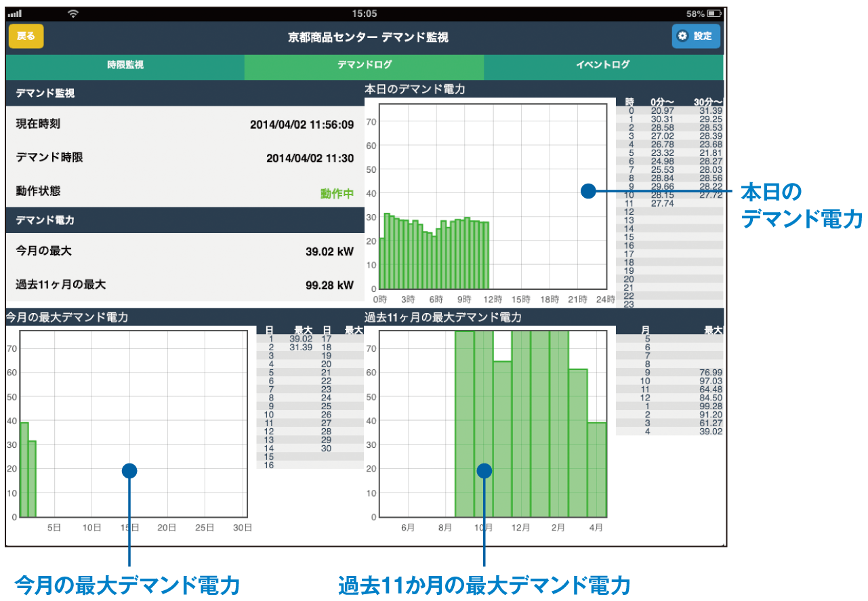Viewport: 868px width, 601px height.
Task: Tap the 今月の最大 value 39.02 kW
Action: pyautogui.click(x=329, y=251)
